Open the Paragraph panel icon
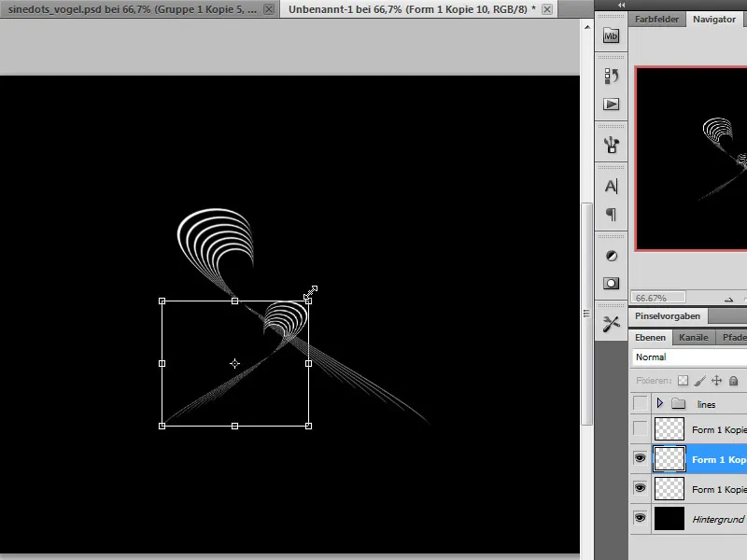The image size is (747, 560). [x=611, y=215]
